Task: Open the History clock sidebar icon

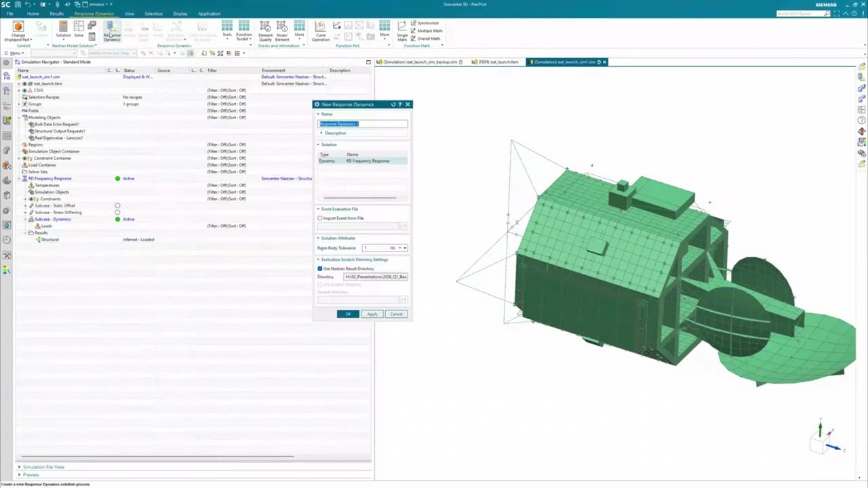Action: pyautogui.click(x=7, y=239)
